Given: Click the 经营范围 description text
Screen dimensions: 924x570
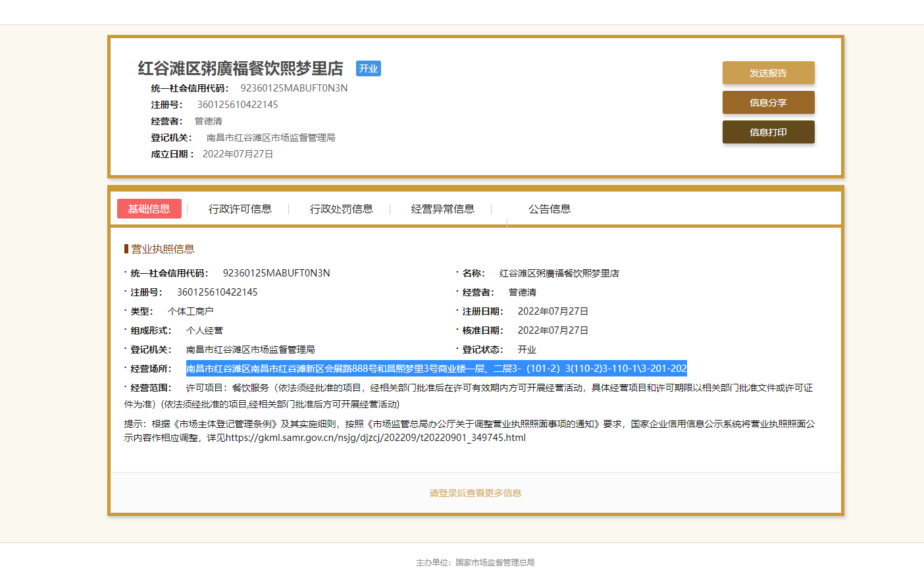Looking at the screenshot, I should coord(469,396).
